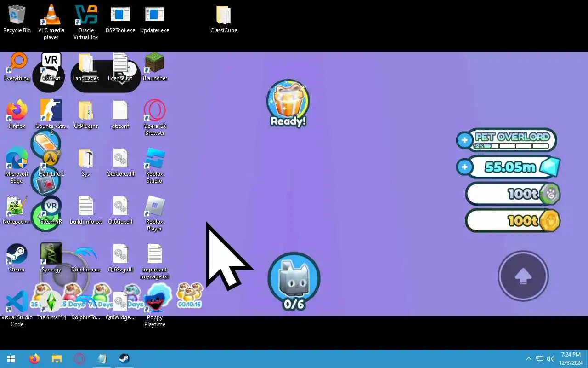Select DSPTool.exe on the desktop
588x368 pixels.
pyautogui.click(x=120, y=19)
